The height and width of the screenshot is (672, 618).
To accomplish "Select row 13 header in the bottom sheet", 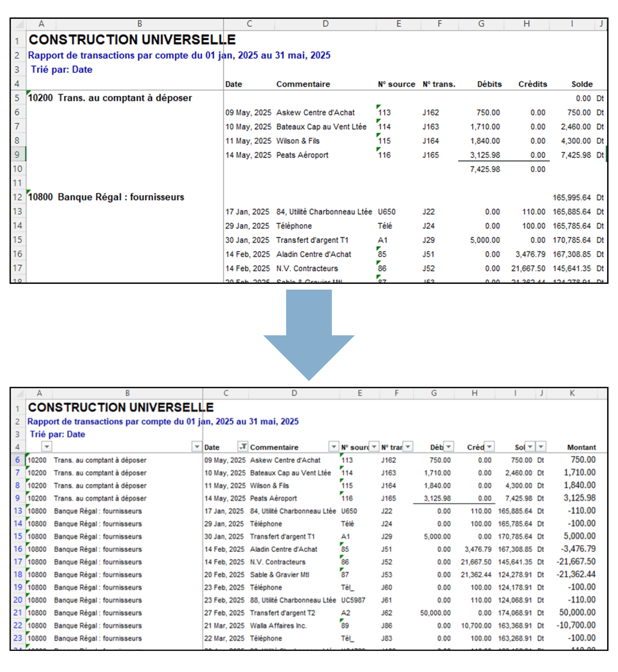I will coord(17,511).
